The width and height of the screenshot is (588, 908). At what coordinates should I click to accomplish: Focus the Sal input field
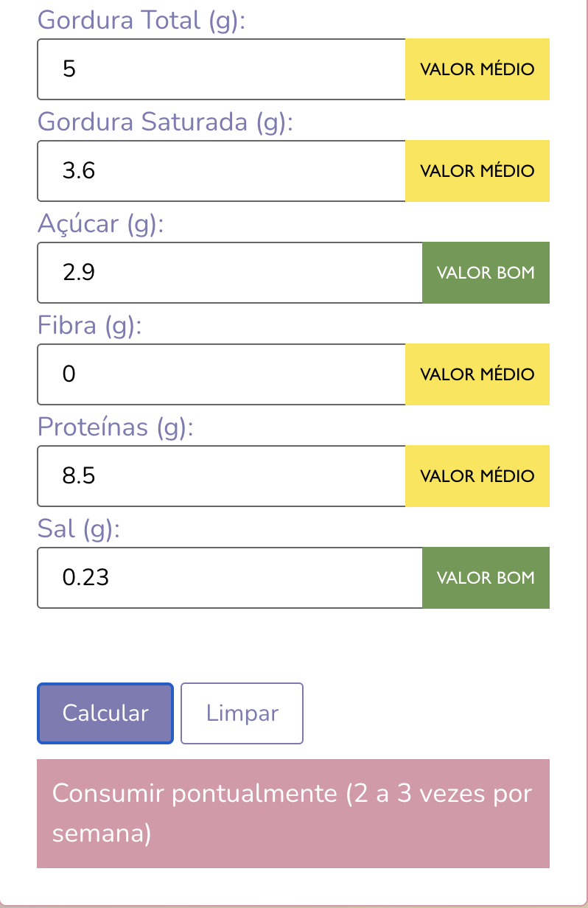tap(230, 578)
